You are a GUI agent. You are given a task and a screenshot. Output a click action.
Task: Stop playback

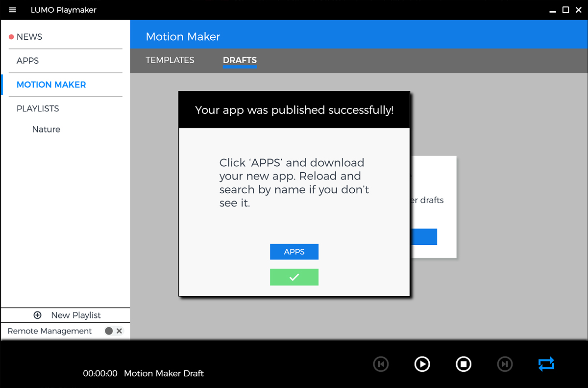pyautogui.click(x=464, y=364)
